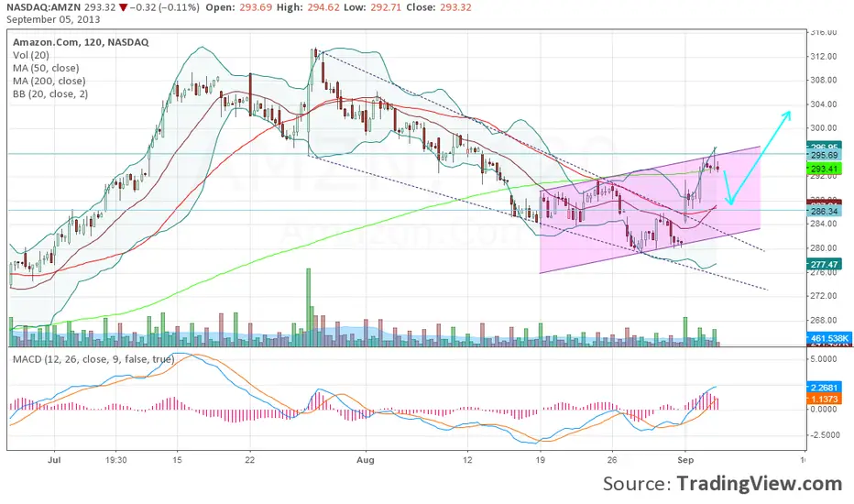Click the Sep label on time axis

click(685, 460)
